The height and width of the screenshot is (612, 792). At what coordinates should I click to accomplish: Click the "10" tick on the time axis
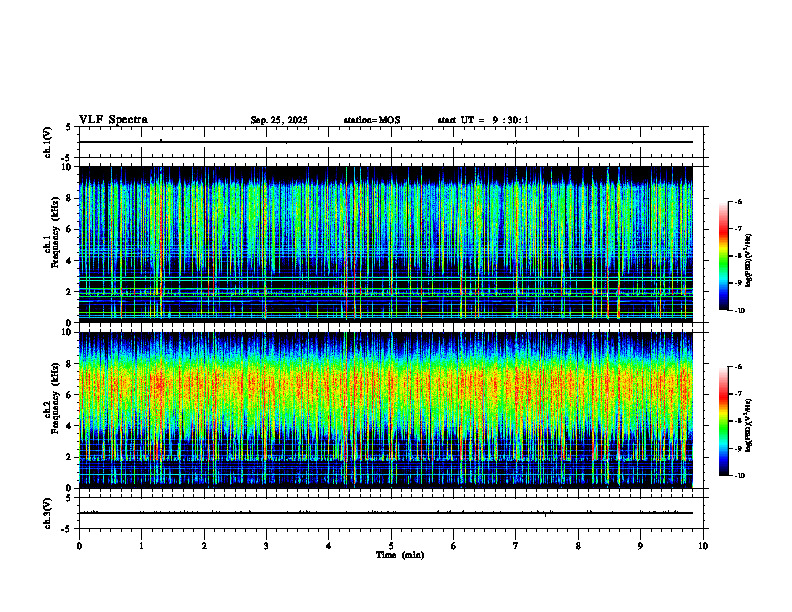(x=703, y=546)
